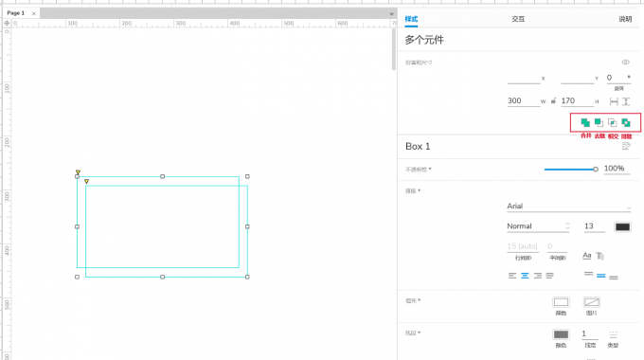The image size is (644, 360).
Task: Click the Aa text case icon
Action: 587,256
